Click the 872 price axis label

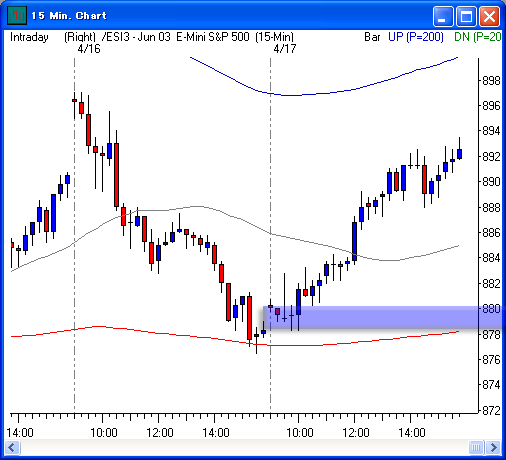[x=491, y=410]
